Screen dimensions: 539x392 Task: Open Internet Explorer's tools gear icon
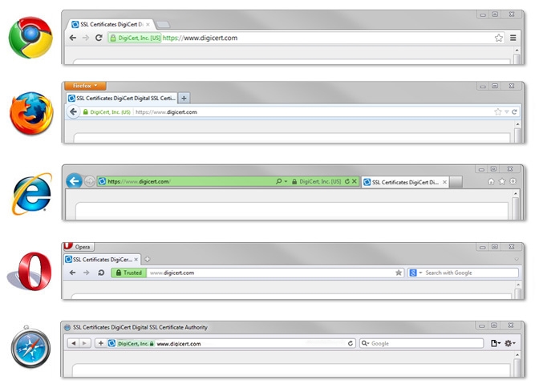tap(513, 182)
